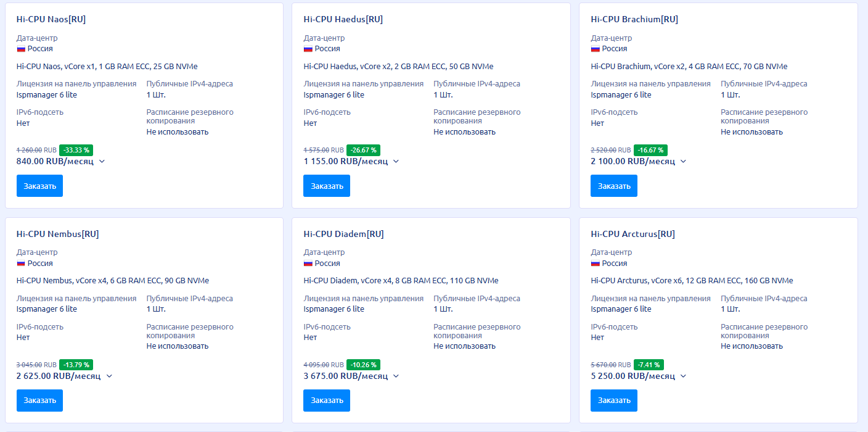The image size is (868, 432).
Task: Click Russia flag icon in Arcturus card
Action: click(596, 264)
